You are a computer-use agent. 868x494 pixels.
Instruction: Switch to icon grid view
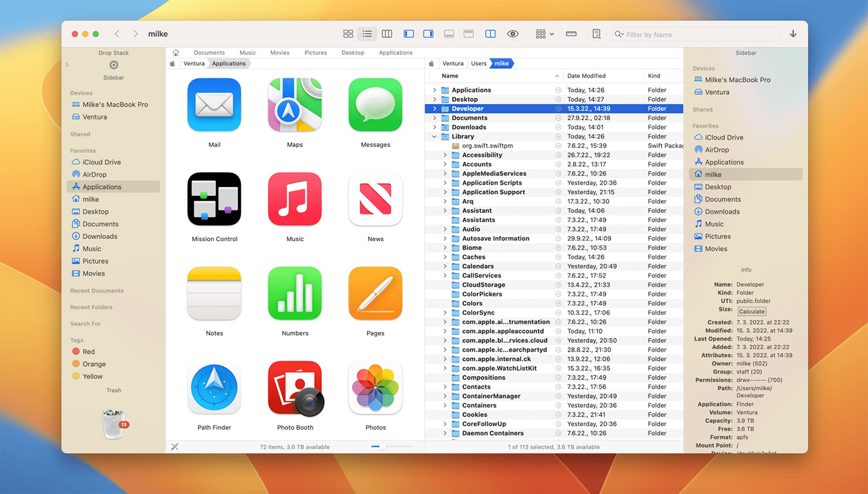pyautogui.click(x=348, y=34)
